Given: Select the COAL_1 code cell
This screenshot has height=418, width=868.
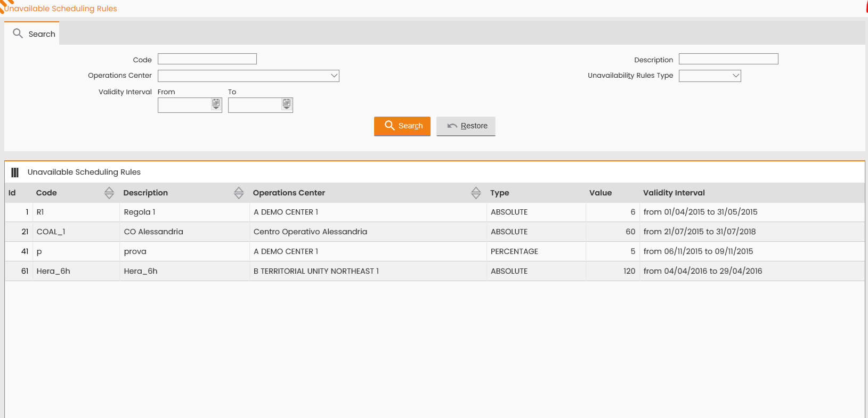Looking at the screenshot, I should pos(76,232).
